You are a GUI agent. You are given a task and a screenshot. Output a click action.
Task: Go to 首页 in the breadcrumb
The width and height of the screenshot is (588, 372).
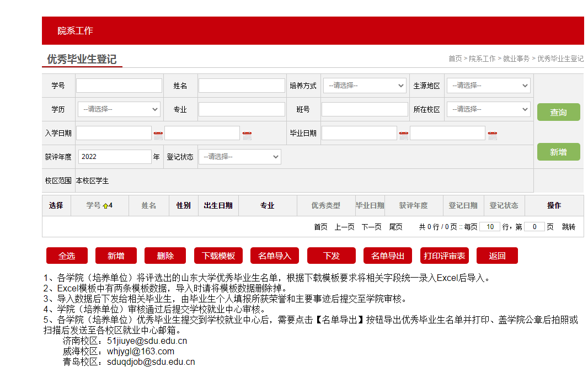coord(455,59)
